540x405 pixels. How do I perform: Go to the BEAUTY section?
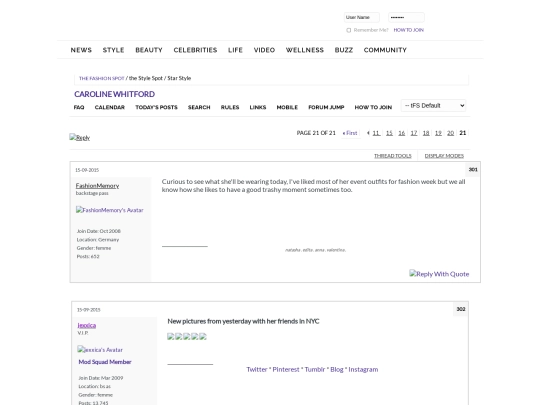tap(149, 50)
